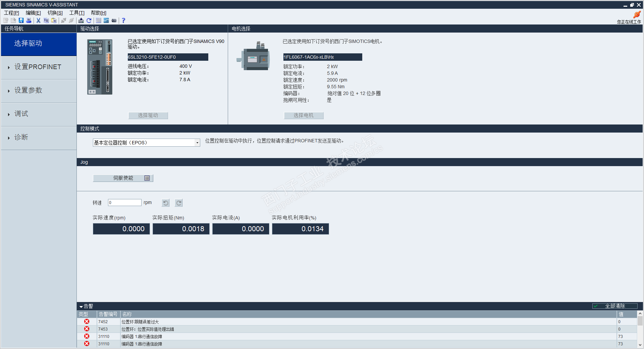The height and width of the screenshot is (349, 644).
Task: Open the 工具[T] menu
Action: point(77,13)
